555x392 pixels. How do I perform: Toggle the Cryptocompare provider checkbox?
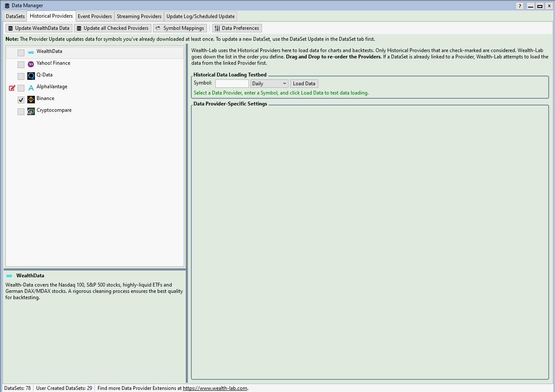tap(21, 111)
